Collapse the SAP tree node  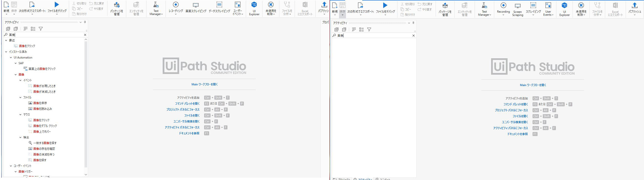point(16,63)
